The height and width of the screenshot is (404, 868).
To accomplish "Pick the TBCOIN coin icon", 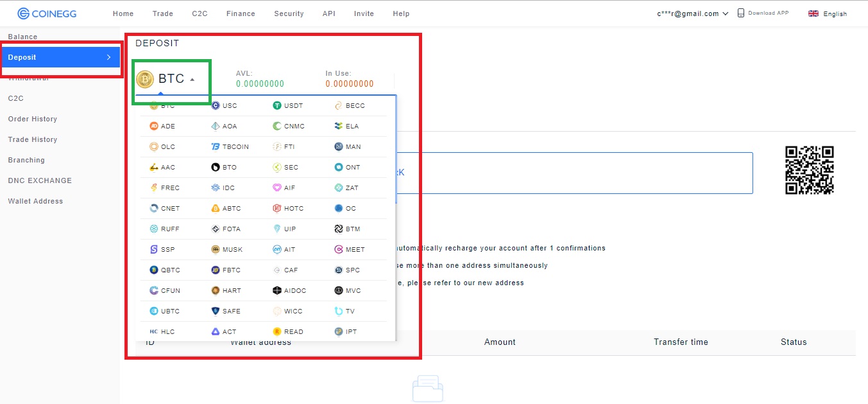I will point(216,146).
